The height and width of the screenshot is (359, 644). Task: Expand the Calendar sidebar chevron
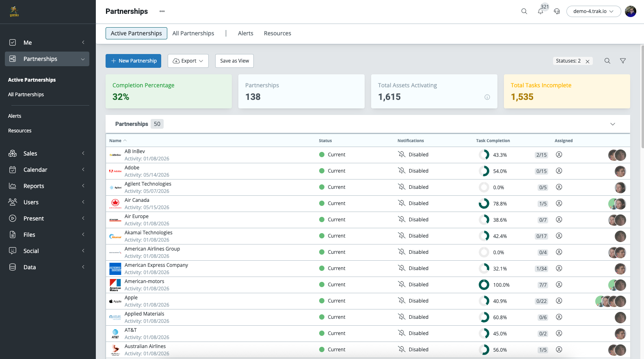[x=83, y=170]
